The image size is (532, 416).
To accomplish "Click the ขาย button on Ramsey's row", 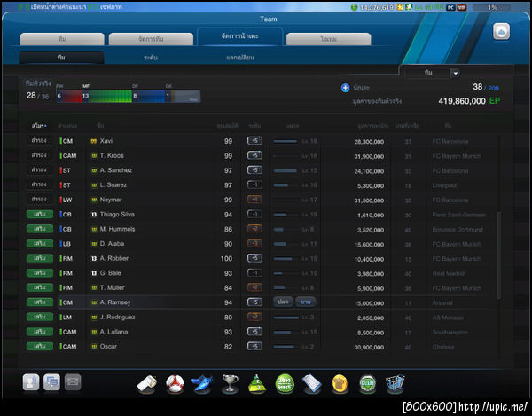I will coord(305,302).
